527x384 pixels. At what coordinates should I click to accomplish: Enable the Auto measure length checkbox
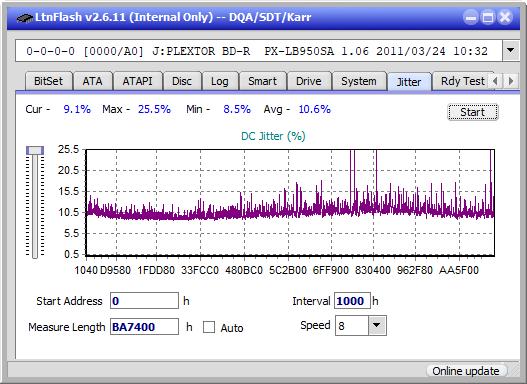click(x=209, y=327)
